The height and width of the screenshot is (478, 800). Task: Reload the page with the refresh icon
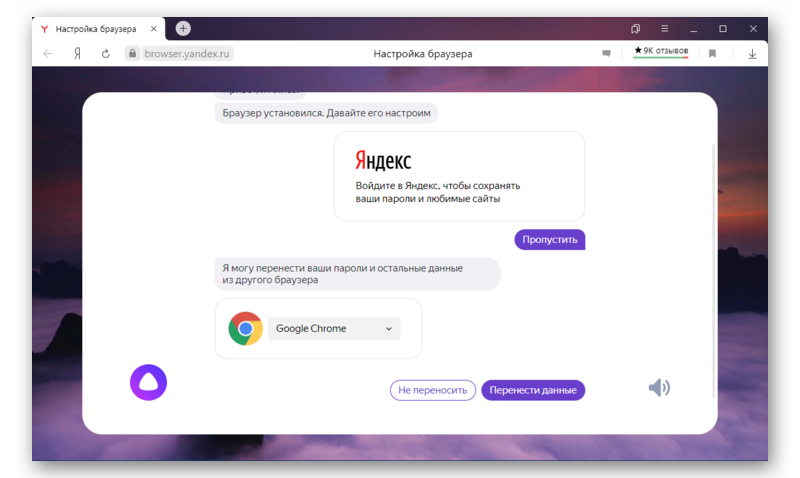(106, 54)
